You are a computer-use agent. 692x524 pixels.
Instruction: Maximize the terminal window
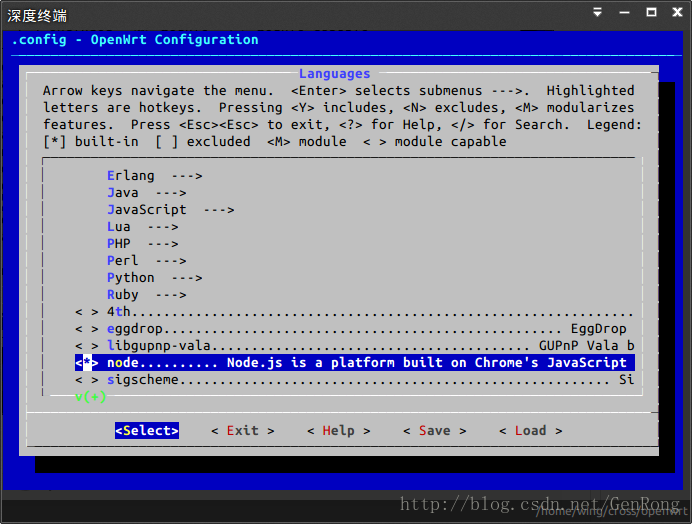651,12
